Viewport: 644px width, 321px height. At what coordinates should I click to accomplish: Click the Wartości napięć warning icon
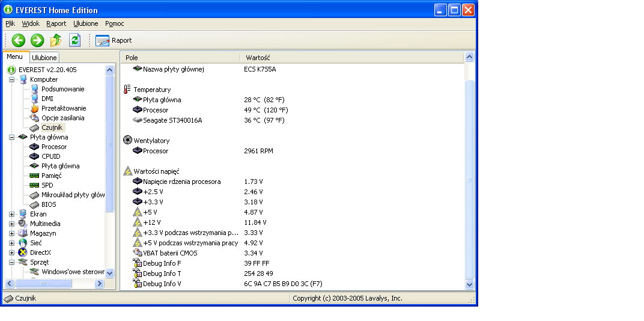[128, 171]
